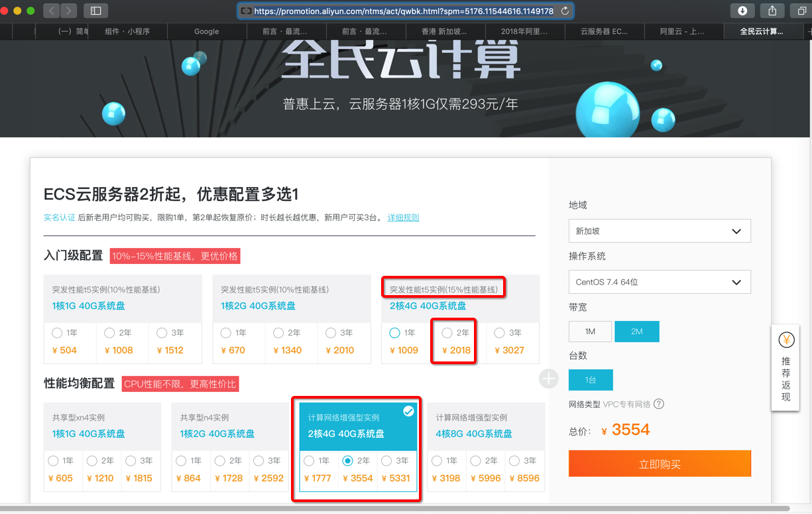
Task: Click the Safari back arrow button
Action: 52,11
